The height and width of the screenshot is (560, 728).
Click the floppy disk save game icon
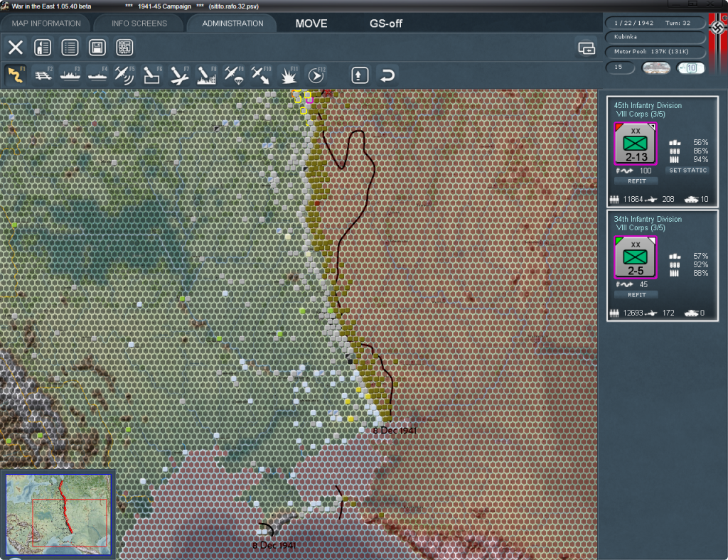(97, 48)
